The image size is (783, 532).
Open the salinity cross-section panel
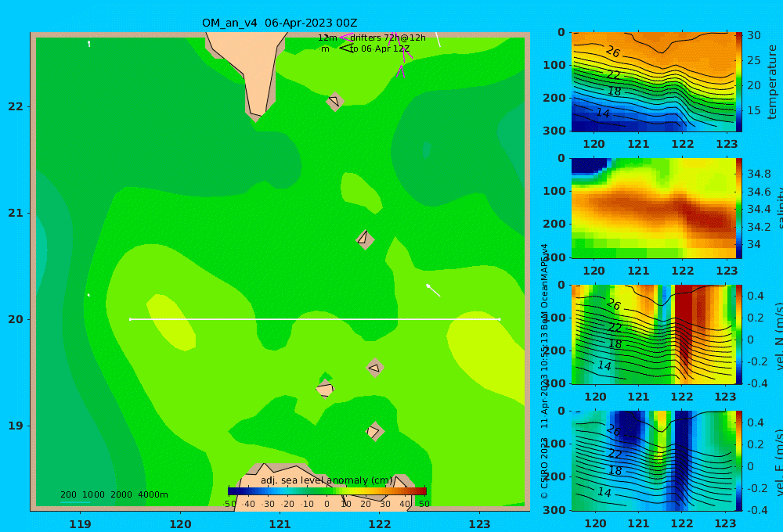pyautogui.click(x=654, y=208)
